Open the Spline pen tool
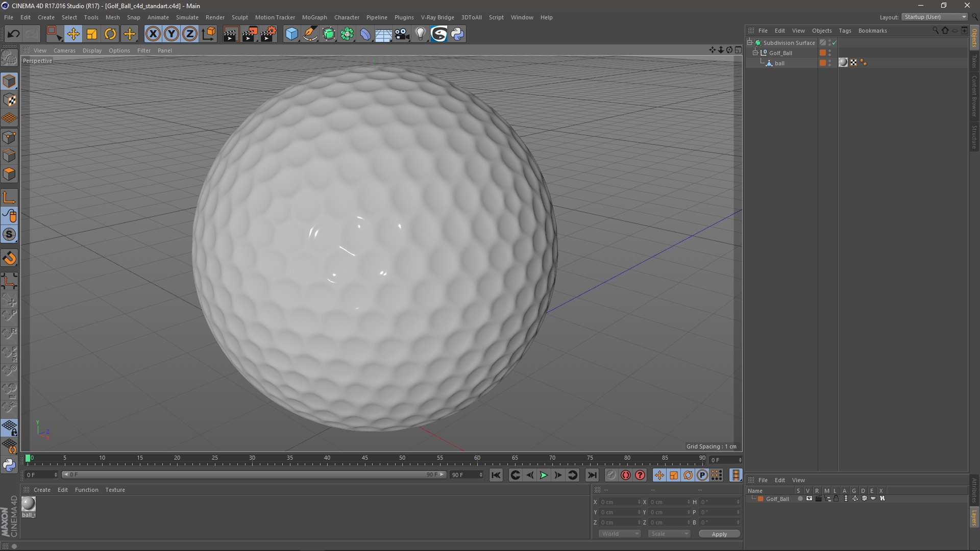This screenshot has width=980, height=551. point(310,34)
